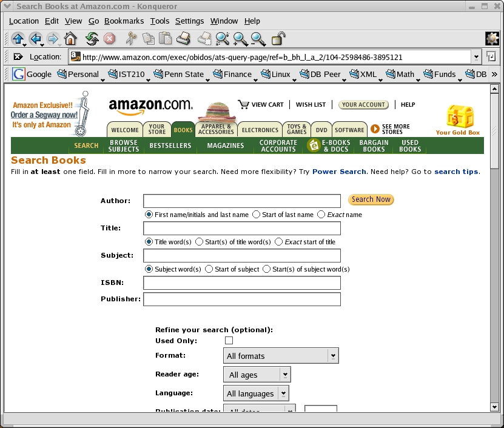The height and width of the screenshot is (428, 504).
Task: Expand the location bar history dropdown arrow
Action: pos(476,57)
